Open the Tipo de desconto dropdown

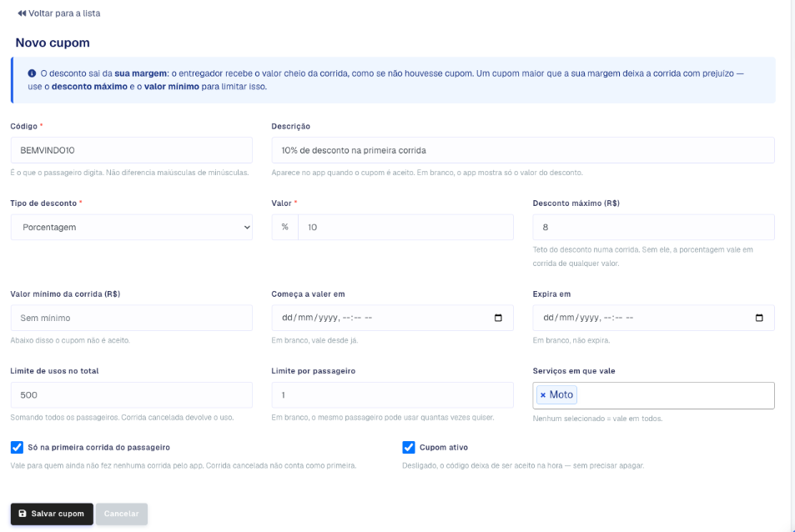click(131, 227)
